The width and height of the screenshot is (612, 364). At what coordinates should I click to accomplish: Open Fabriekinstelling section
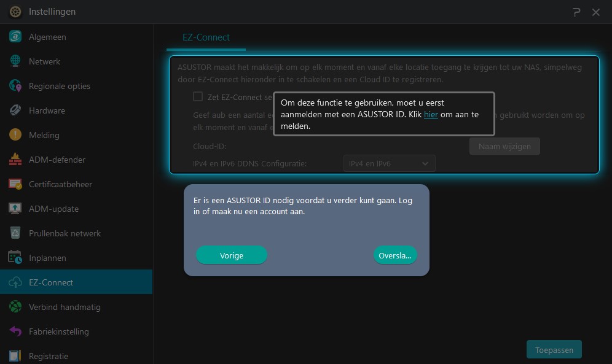(76, 331)
